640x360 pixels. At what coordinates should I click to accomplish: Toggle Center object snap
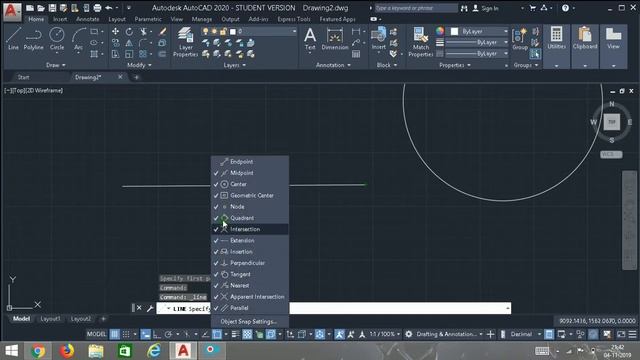click(250, 184)
